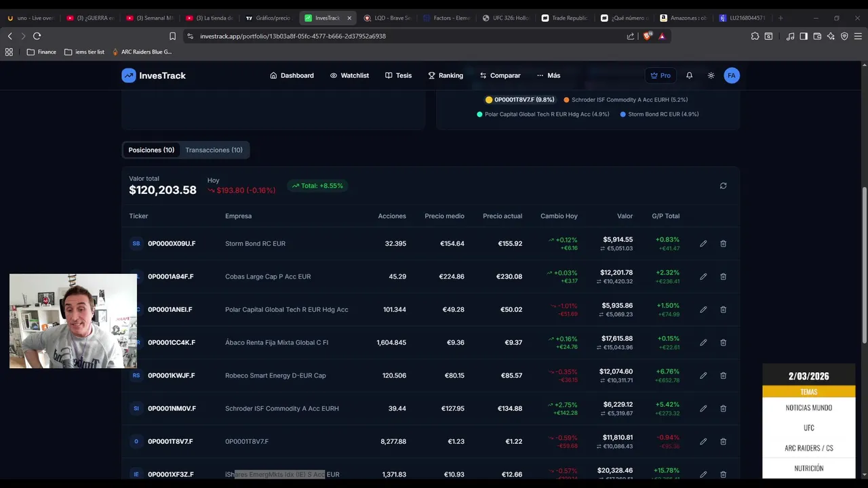Open the browser hamburger menu
The image size is (868, 488).
(859, 36)
